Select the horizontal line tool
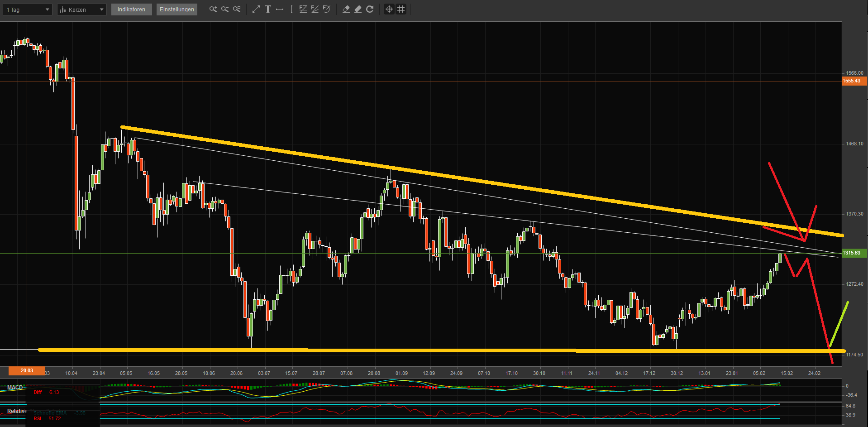 coord(280,9)
